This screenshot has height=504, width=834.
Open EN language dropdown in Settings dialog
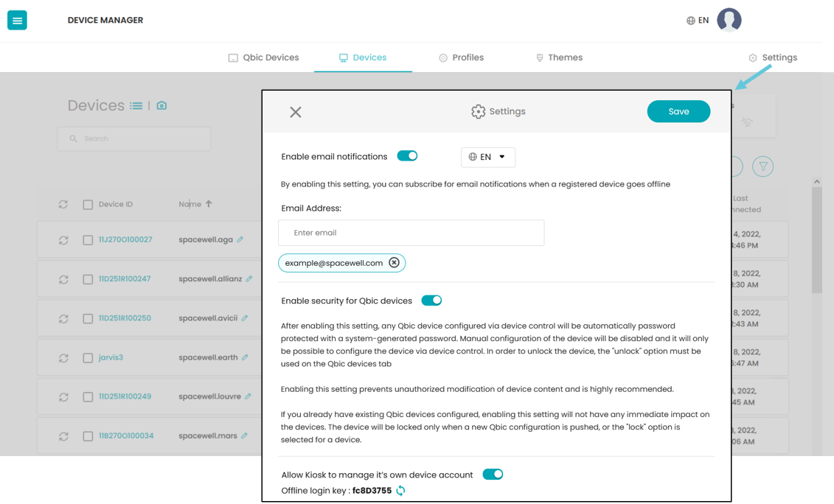click(487, 157)
